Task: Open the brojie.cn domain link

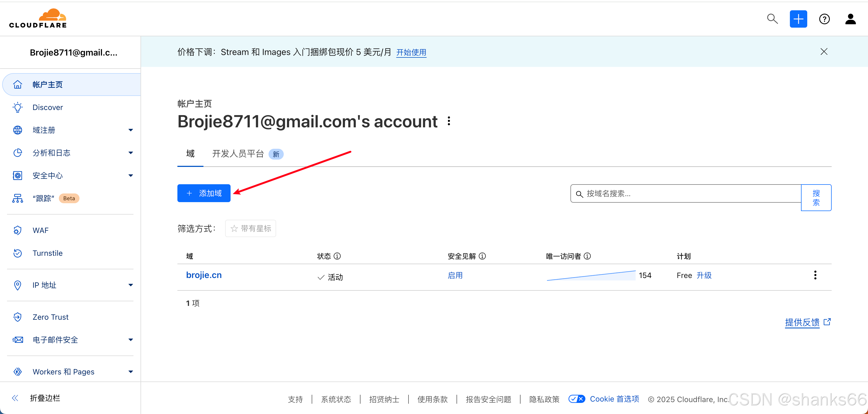Action: tap(204, 275)
